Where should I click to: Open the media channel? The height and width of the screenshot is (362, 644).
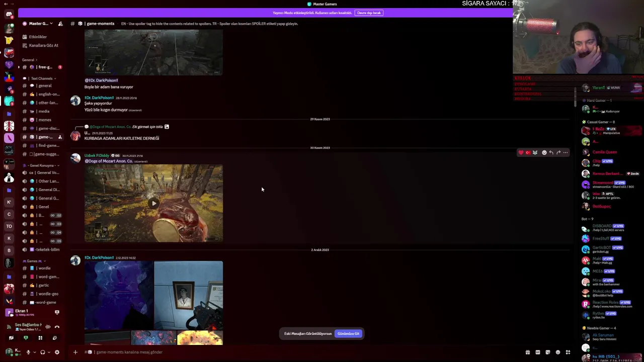41,111
